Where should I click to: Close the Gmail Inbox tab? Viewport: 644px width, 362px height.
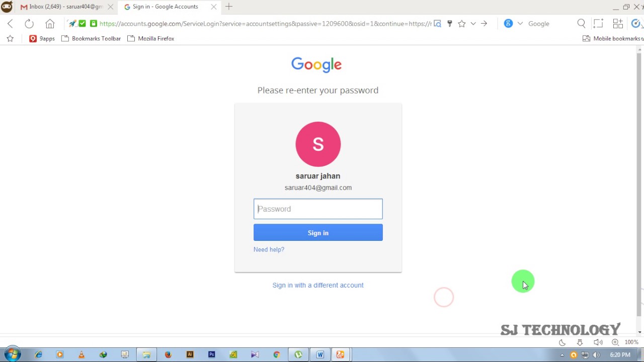click(111, 7)
